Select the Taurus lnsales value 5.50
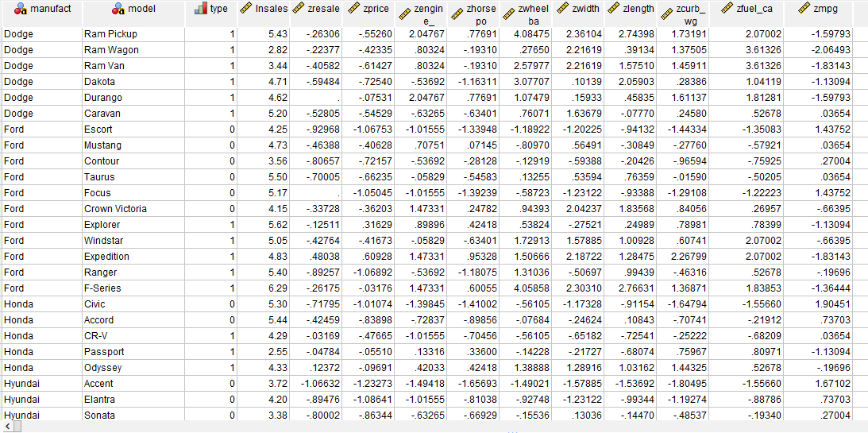 [x=264, y=177]
